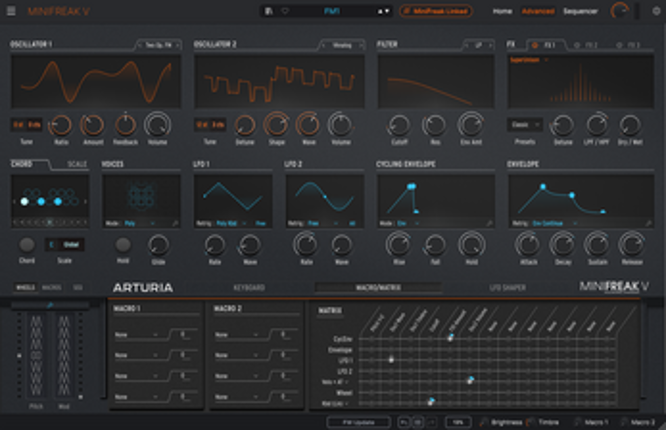Click the Filter Cutoff knob
The width and height of the screenshot is (666, 430).
pyautogui.click(x=399, y=124)
